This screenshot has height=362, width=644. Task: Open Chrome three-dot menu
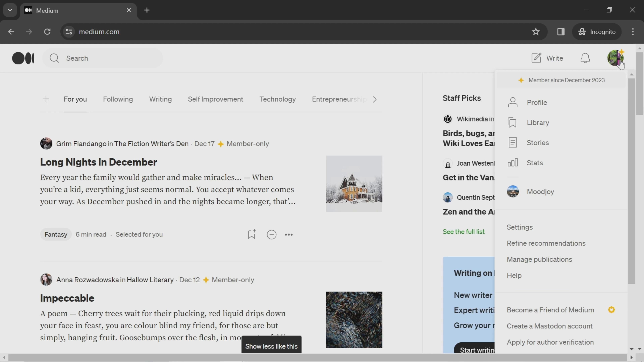(x=633, y=32)
